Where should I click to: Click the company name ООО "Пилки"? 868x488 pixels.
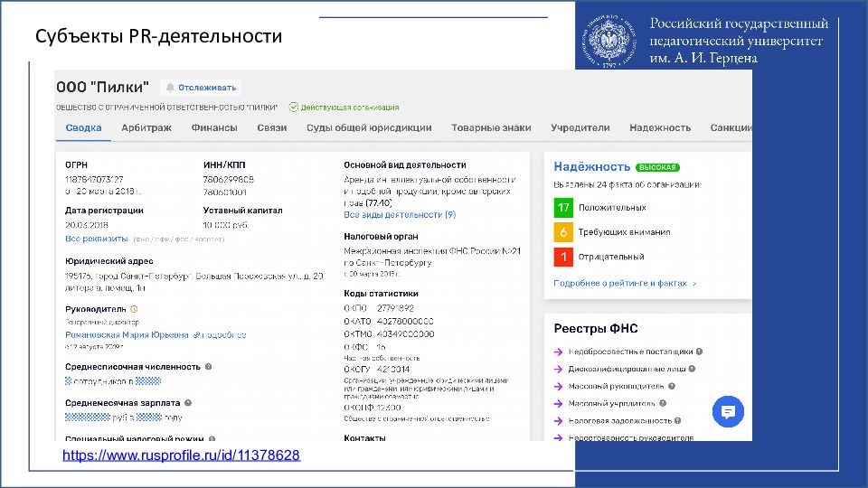click(x=103, y=87)
